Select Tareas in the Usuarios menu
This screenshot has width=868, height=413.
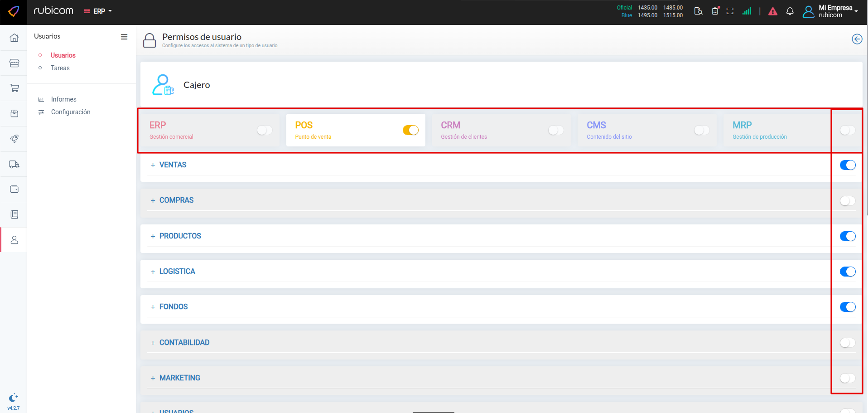click(60, 68)
